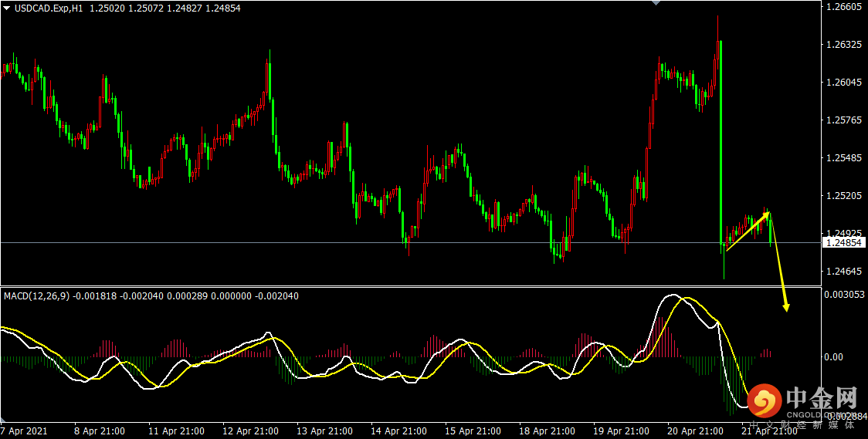Click the small triangle at MACD window's bottom-left corner
This screenshot has height=439, width=868.
pos(4,419)
